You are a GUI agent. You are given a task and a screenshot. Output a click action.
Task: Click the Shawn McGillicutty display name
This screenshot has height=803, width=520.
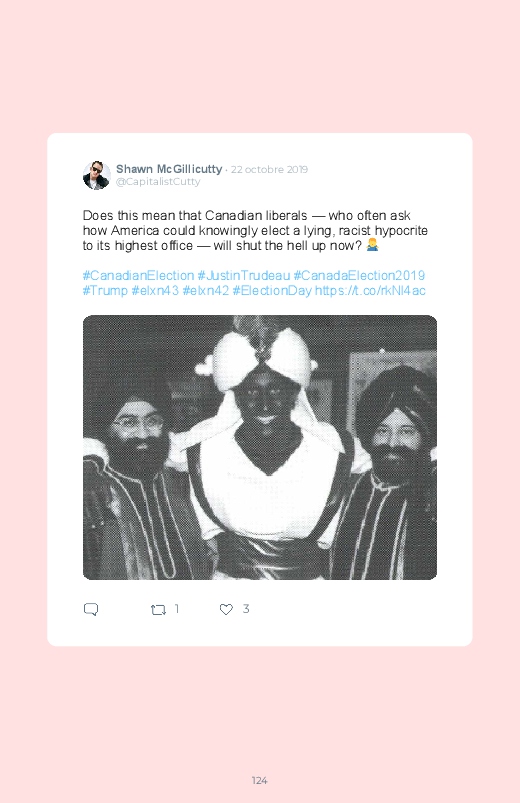(x=169, y=169)
